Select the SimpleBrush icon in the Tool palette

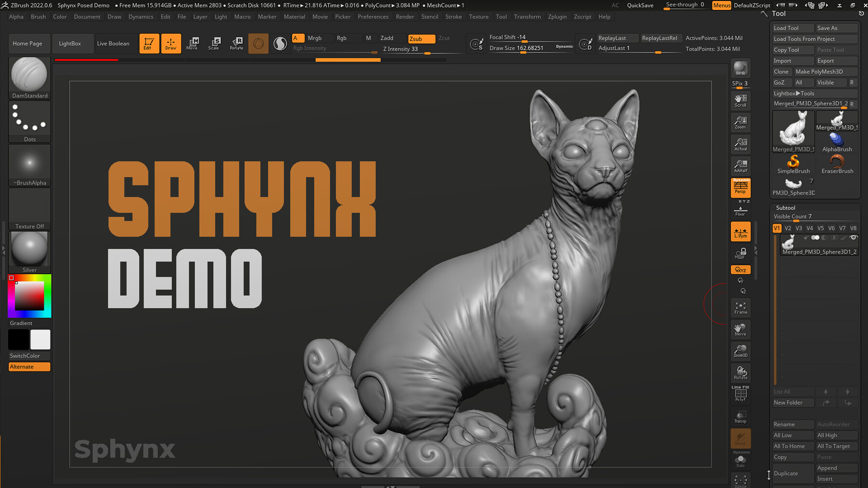point(793,164)
